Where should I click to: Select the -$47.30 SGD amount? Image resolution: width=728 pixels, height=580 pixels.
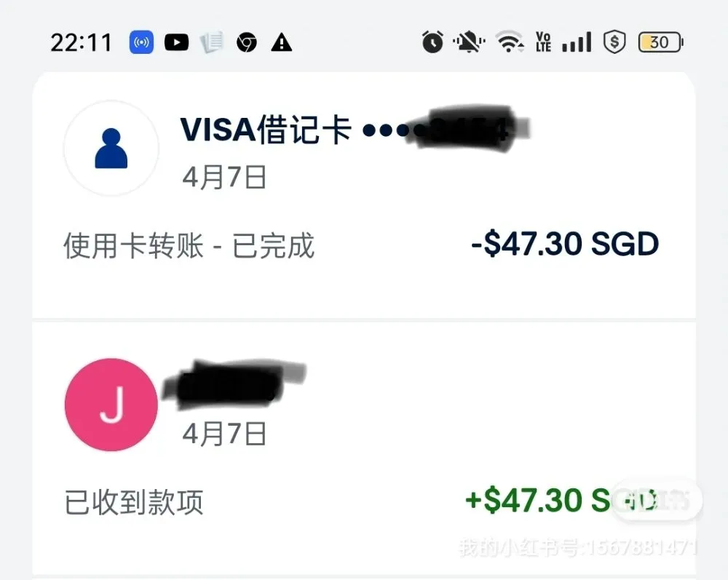point(565,244)
